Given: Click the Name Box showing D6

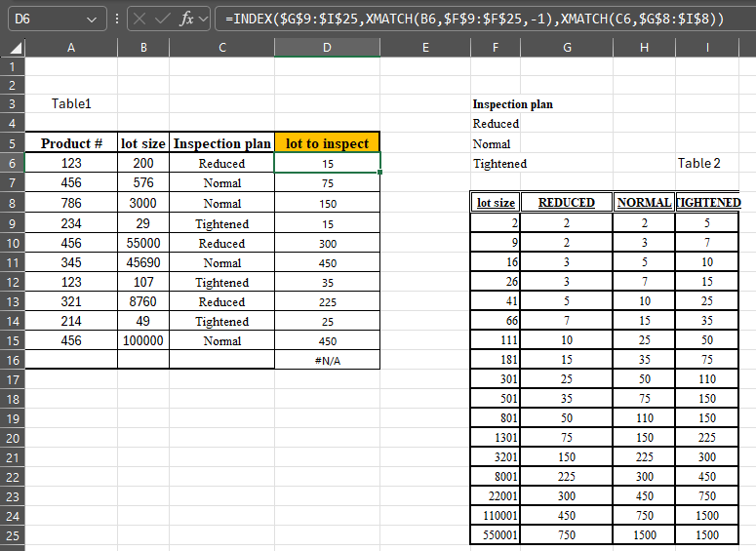Looking at the screenshot, I should click(x=57, y=20).
